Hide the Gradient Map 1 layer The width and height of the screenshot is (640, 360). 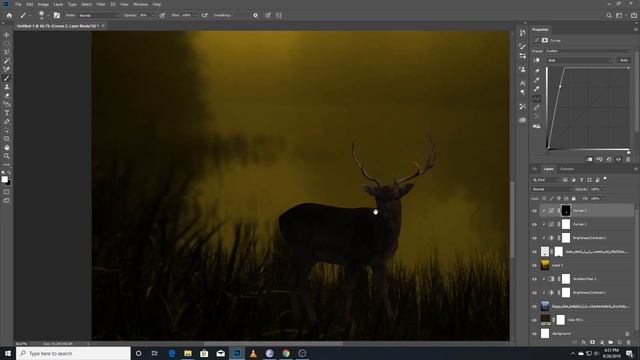[x=534, y=279]
